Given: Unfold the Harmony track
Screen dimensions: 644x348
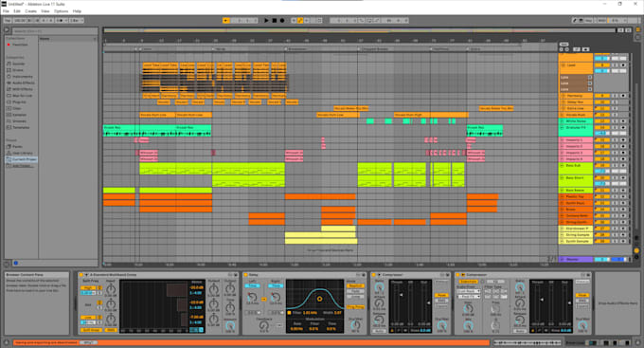Looking at the screenshot, I should 563,96.
